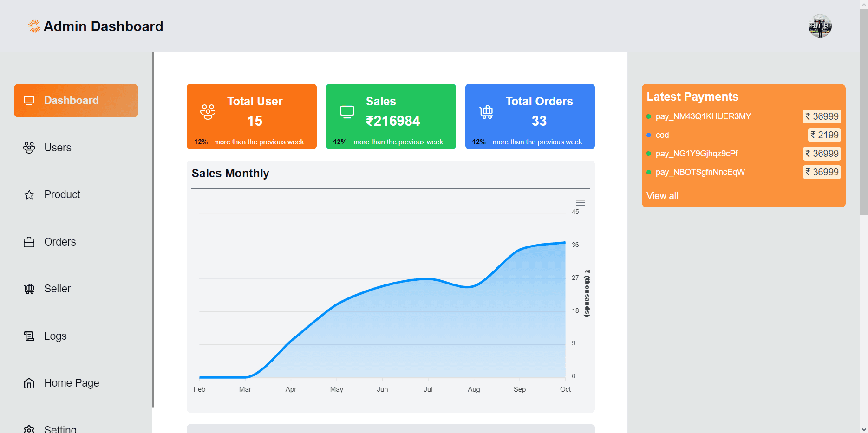
Task: Click the sunburst logo next to Admin Dashboard
Action: 34,26
